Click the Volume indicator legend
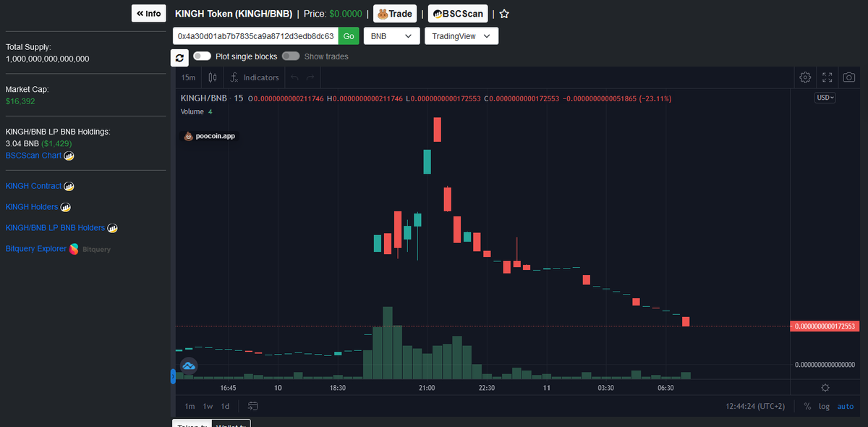This screenshot has width=868, height=427. (x=193, y=111)
